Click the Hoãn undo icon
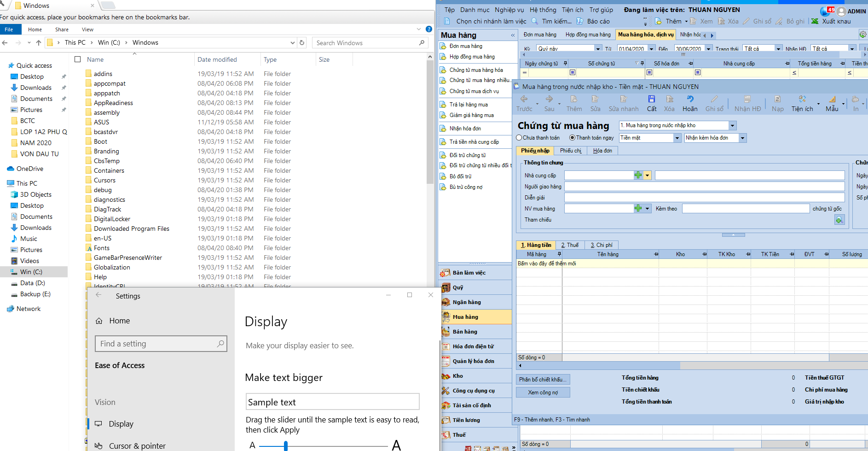 click(x=689, y=100)
